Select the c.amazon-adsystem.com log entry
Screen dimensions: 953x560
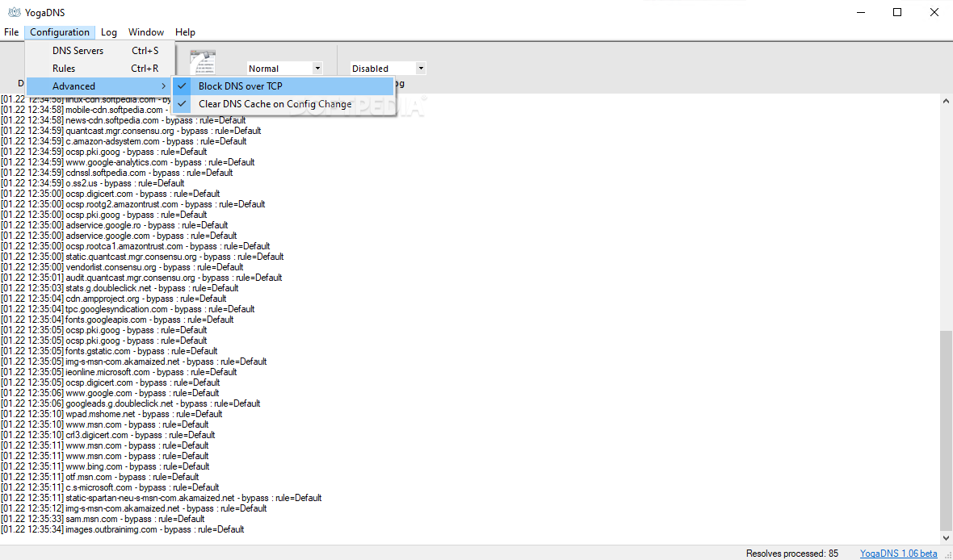(x=124, y=141)
